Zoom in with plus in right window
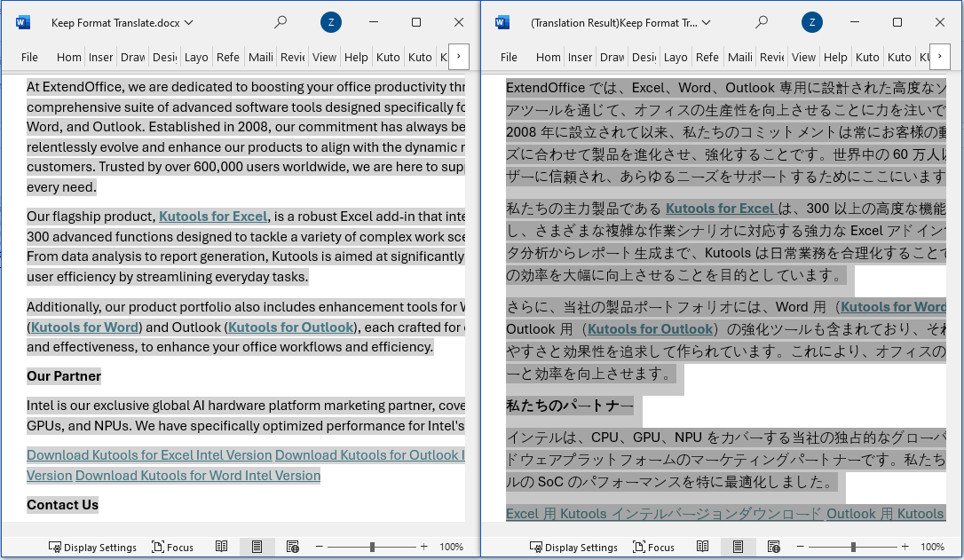 pyautogui.click(x=905, y=547)
